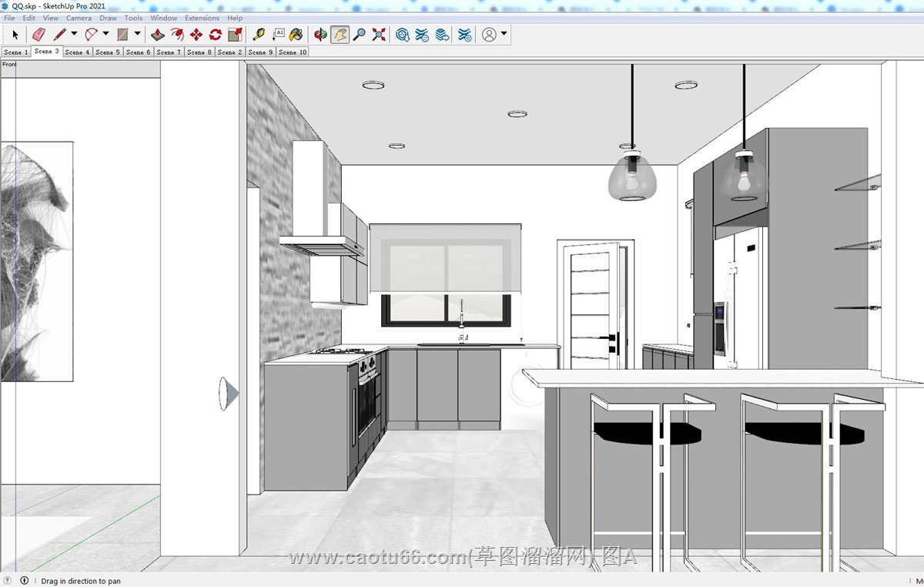
Task: Select the Push/Pull tool
Action: coord(158,35)
